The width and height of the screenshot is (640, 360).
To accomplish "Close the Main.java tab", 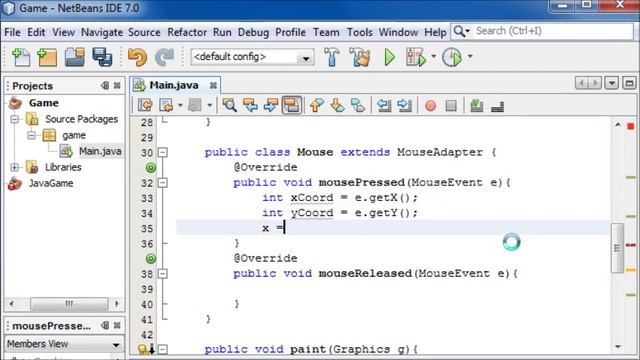I will tap(213, 85).
